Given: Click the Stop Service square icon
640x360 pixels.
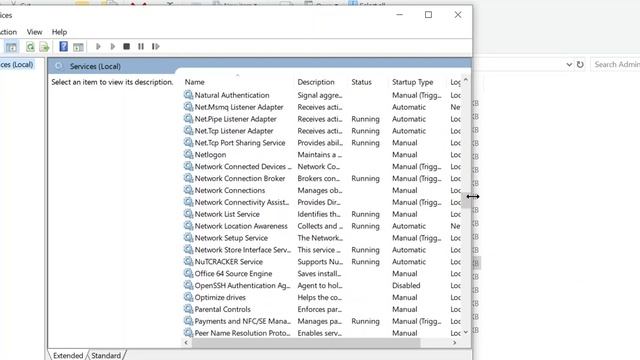Looking at the screenshot, I should (127, 47).
